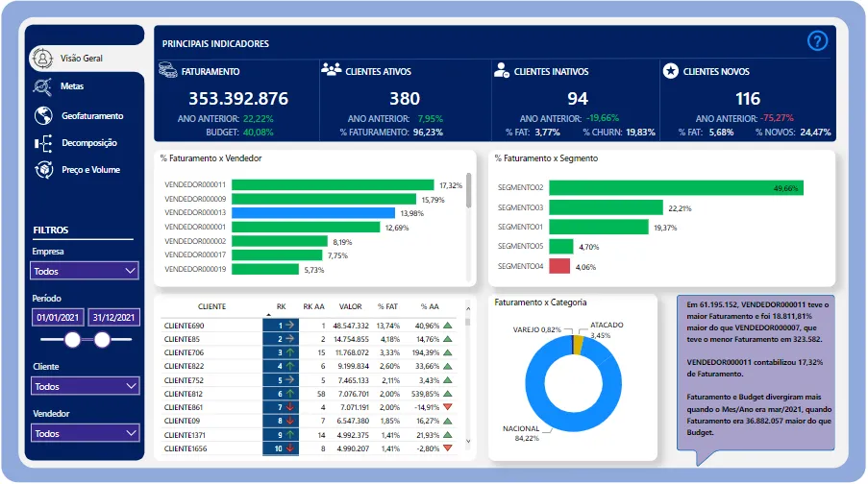Click the client table scroll down arrow
868x484 pixels.
[468, 442]
